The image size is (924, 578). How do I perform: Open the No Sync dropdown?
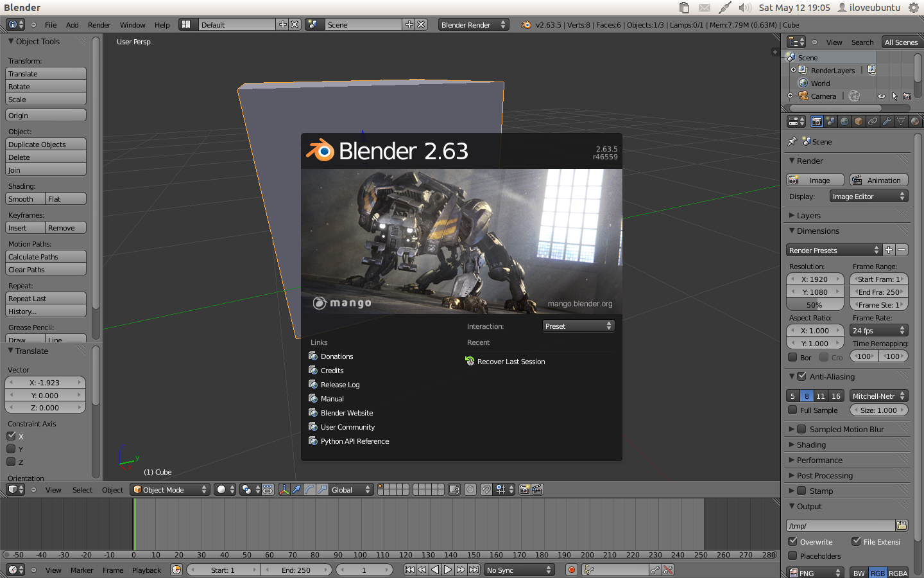[x=518, y=570]
